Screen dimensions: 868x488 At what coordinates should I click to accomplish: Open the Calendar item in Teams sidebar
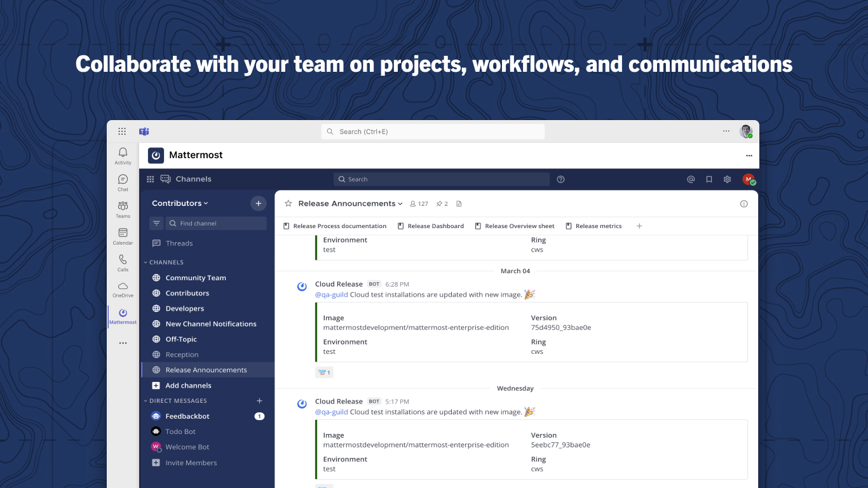click(122, 235)
